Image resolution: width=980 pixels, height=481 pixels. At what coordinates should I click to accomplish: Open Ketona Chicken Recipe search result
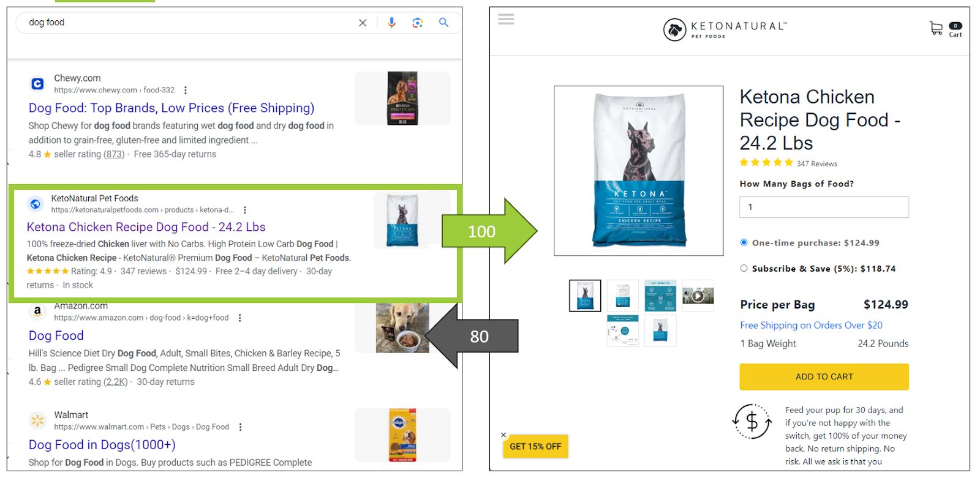click(x=146, y=227)
